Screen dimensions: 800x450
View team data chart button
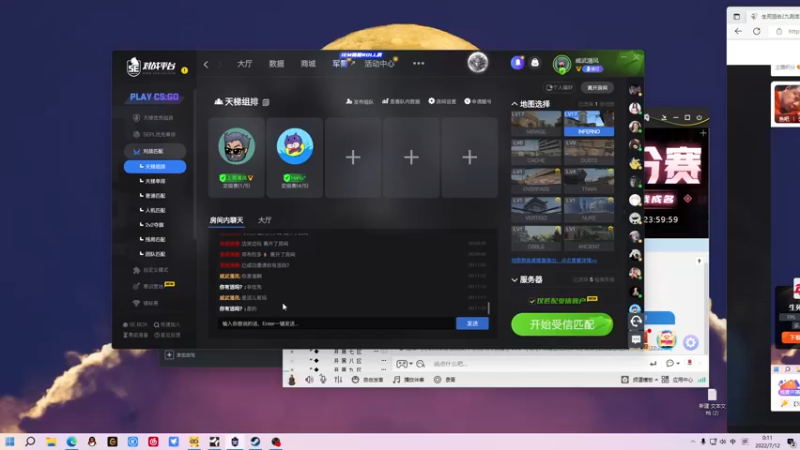pos(401,102)
